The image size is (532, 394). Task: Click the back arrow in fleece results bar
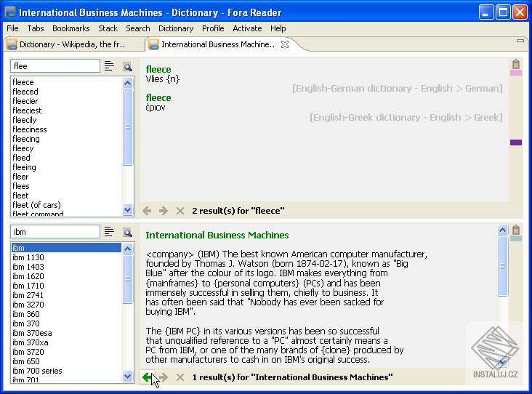147,211
